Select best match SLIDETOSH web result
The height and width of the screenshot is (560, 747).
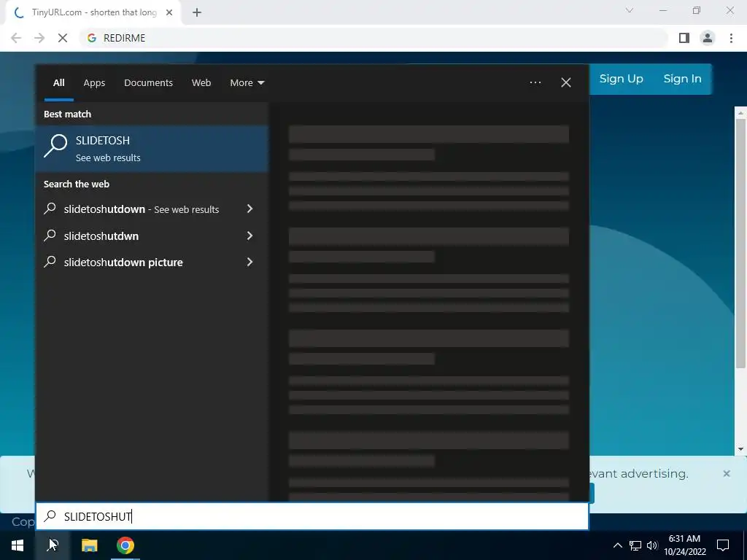point(152,149)
